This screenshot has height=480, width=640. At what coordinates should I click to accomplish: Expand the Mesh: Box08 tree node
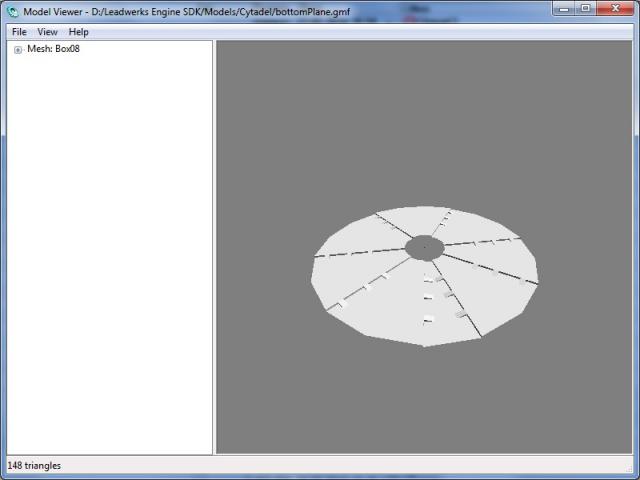click(x=18, y=50)
